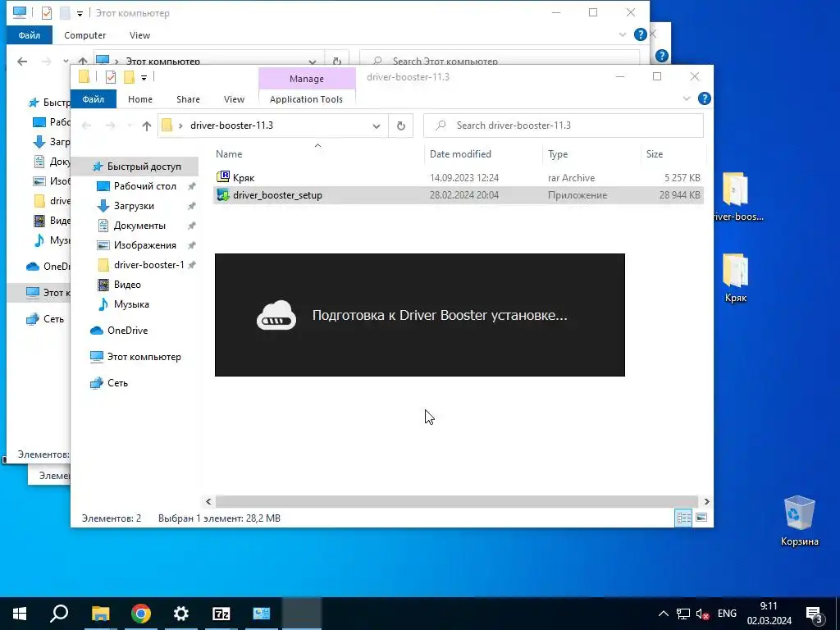Open the Windows Start menu
This screenshot has height=630, width=840.
[20, 614]
